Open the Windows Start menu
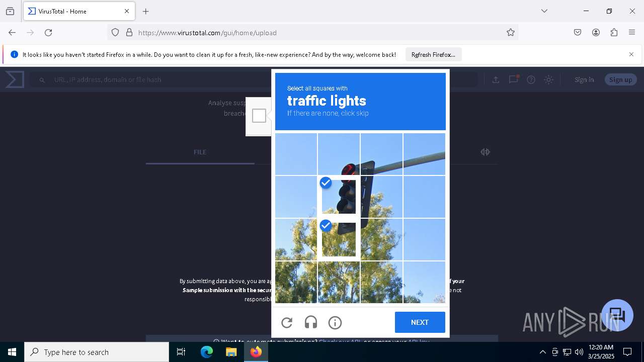 12,352
